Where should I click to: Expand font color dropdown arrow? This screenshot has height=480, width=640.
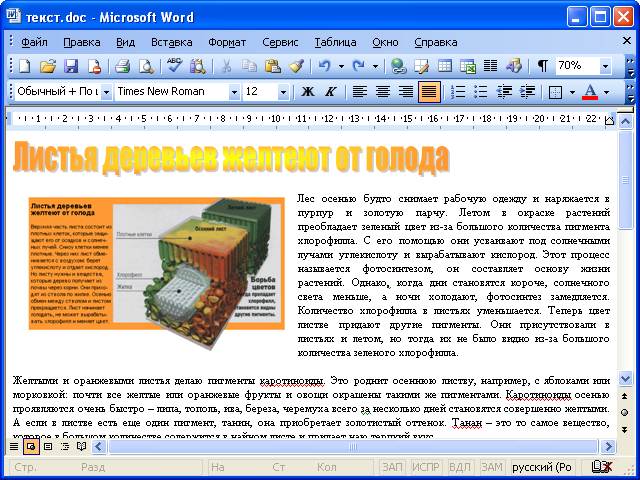click(x=606, y=92)
